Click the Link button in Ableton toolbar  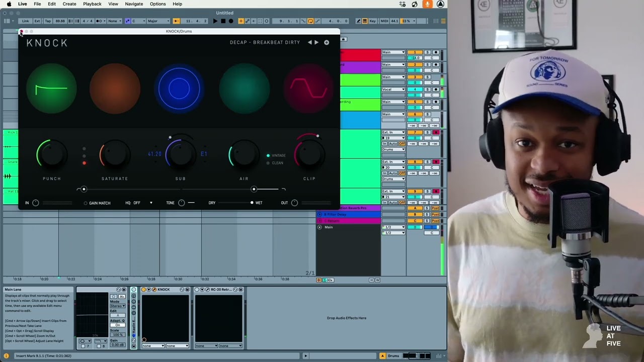(25, 21)
